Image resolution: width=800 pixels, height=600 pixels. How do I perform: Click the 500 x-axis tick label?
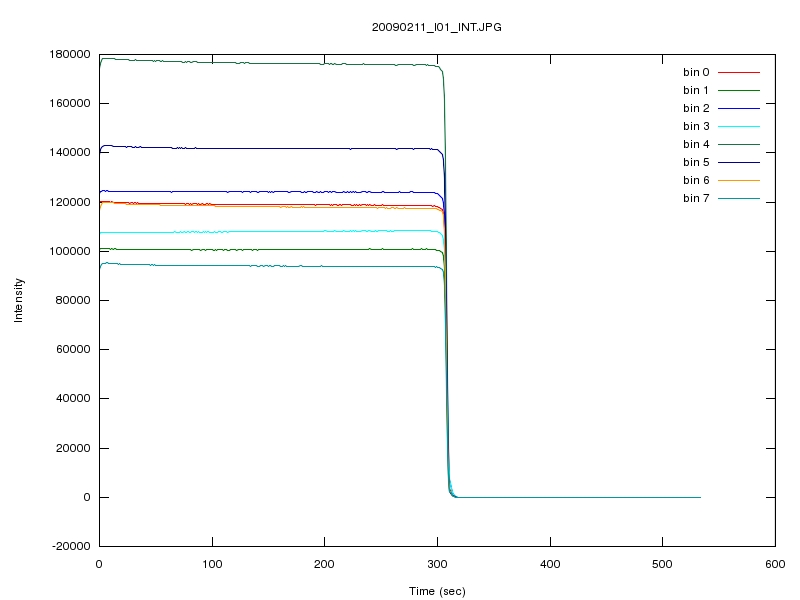click(x=662, y=564)
